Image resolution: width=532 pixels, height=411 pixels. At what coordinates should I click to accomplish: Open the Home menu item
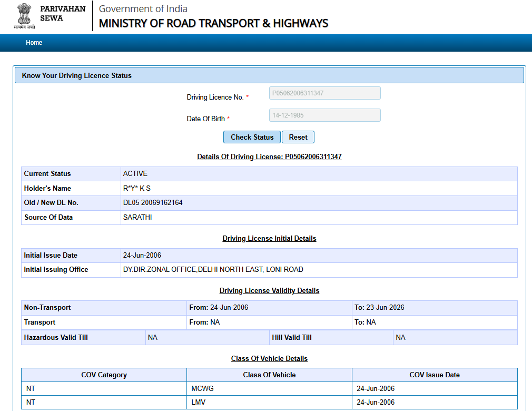pyautogui.click(x=34, y=43)
